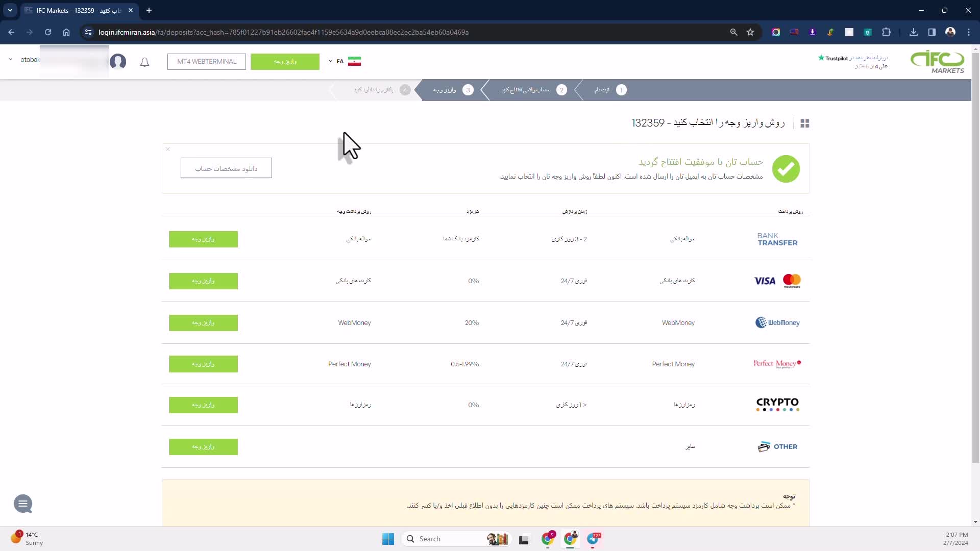Open the MT4 WEBTERMINAL button

206,62
